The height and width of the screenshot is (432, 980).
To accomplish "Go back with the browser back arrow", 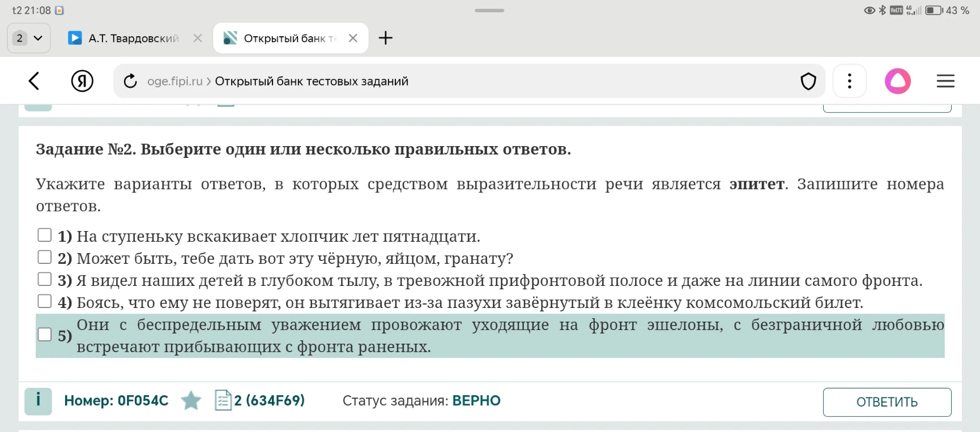I will 34,81.
